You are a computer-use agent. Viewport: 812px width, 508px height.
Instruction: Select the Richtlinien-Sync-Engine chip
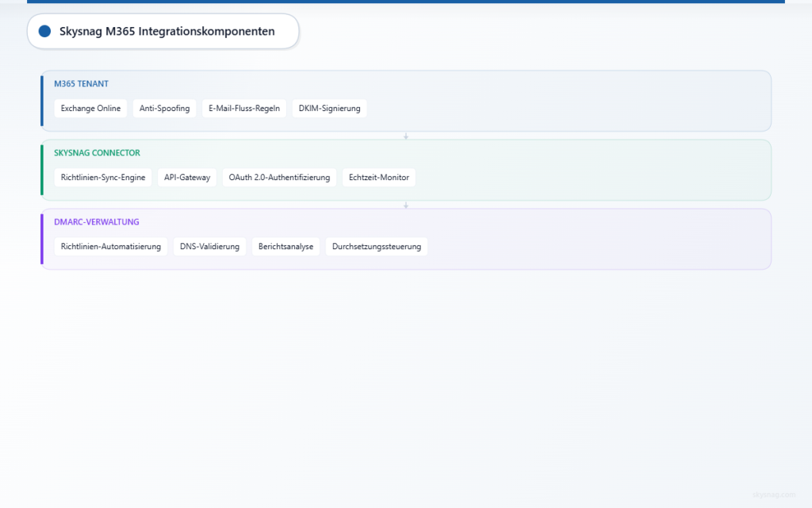[x=103, y=177]
